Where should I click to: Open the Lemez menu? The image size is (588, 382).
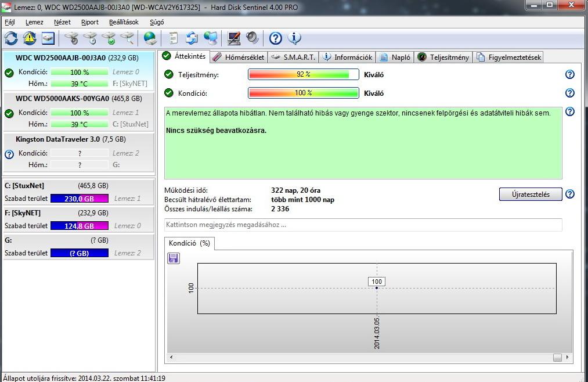pyautogui.click(x=34, y=22)
